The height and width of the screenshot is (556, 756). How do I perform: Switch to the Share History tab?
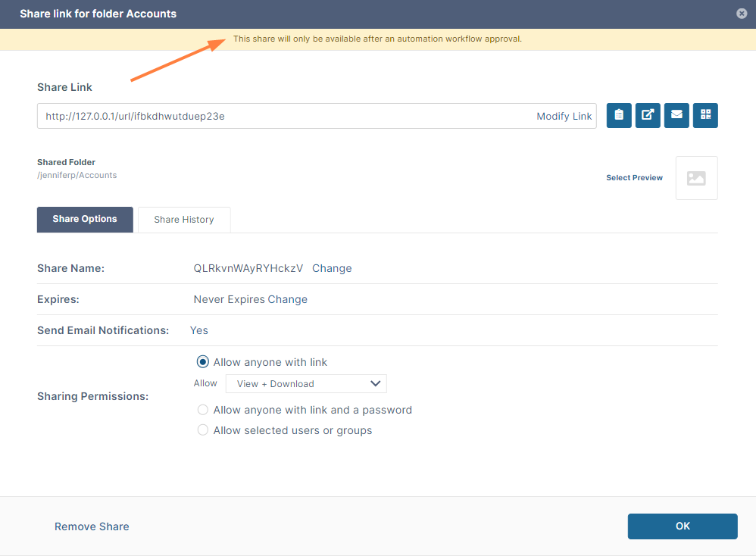tap(184, 220)
